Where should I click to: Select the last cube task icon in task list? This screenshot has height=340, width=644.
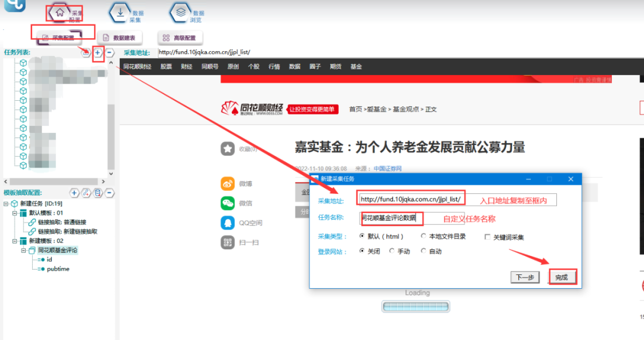[x=23, y=165]
